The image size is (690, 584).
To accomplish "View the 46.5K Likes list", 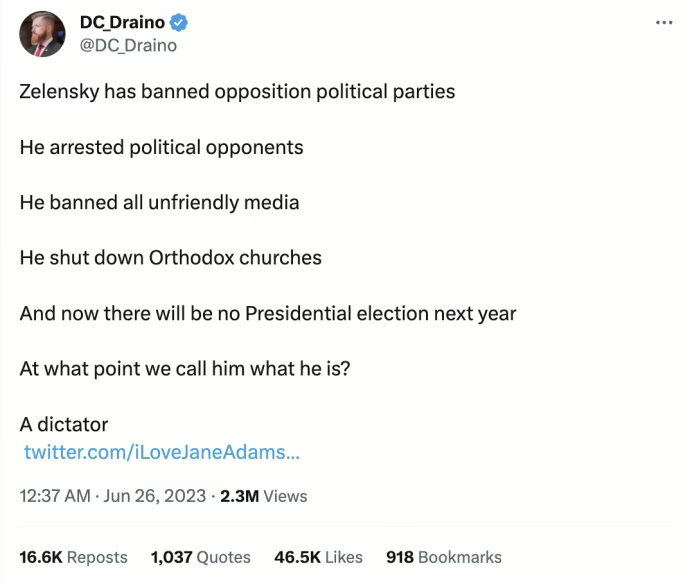I will (x=318, y=557).
